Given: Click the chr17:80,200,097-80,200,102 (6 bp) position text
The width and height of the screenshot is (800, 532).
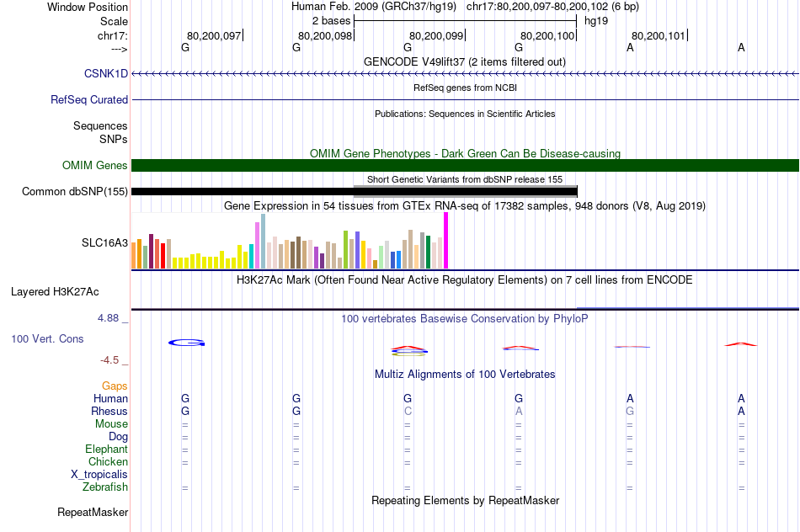Looking at the screenshot, I should tap(552, 7).
